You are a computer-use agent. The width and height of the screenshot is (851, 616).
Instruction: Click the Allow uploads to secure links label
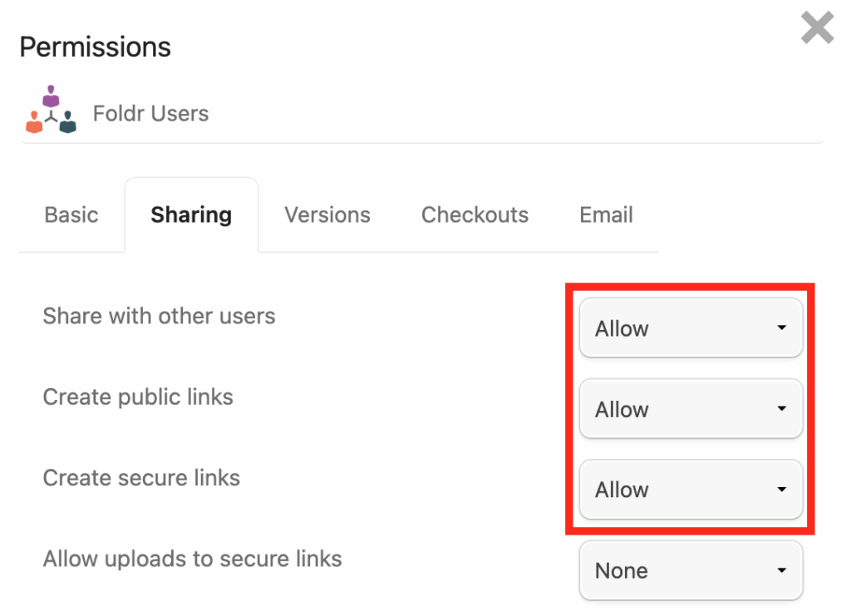192,559
